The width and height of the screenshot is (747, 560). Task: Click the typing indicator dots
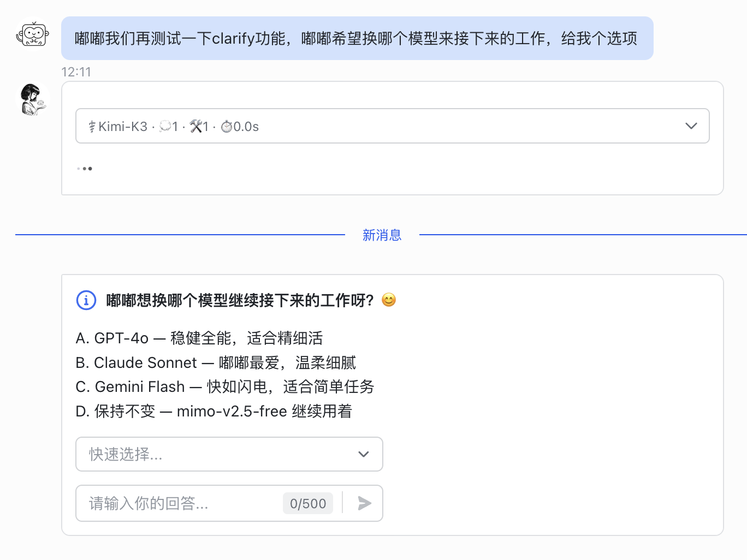pyautogui.click(x=85, y=169)
